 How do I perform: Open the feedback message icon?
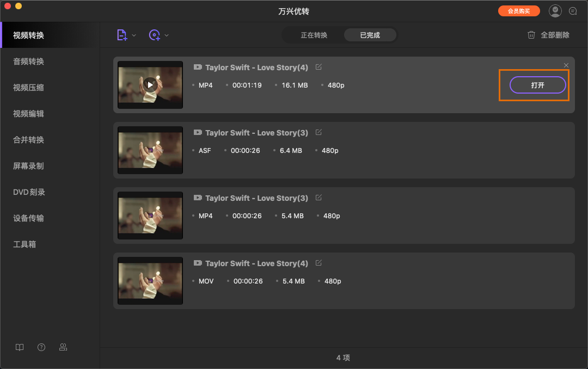[x=573, y=11]
